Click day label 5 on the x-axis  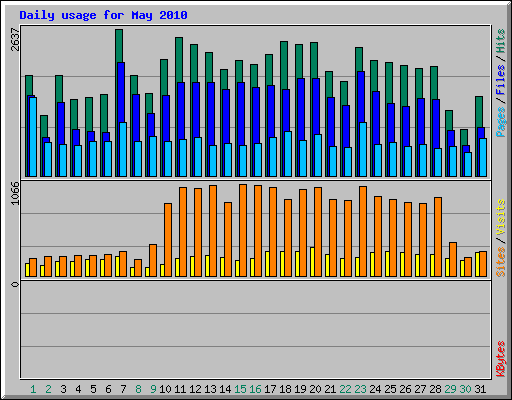93,389
